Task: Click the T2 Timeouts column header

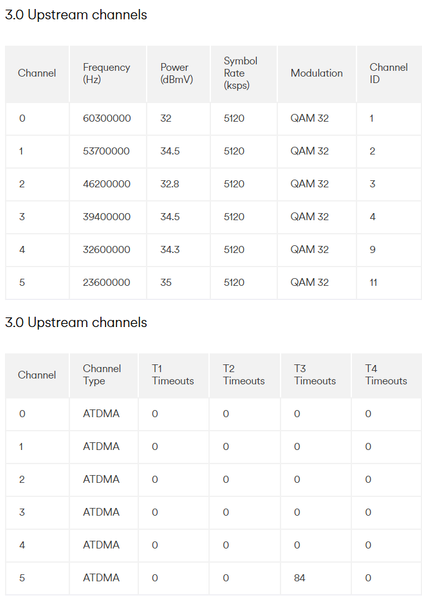Action: (x=244, y=375)
